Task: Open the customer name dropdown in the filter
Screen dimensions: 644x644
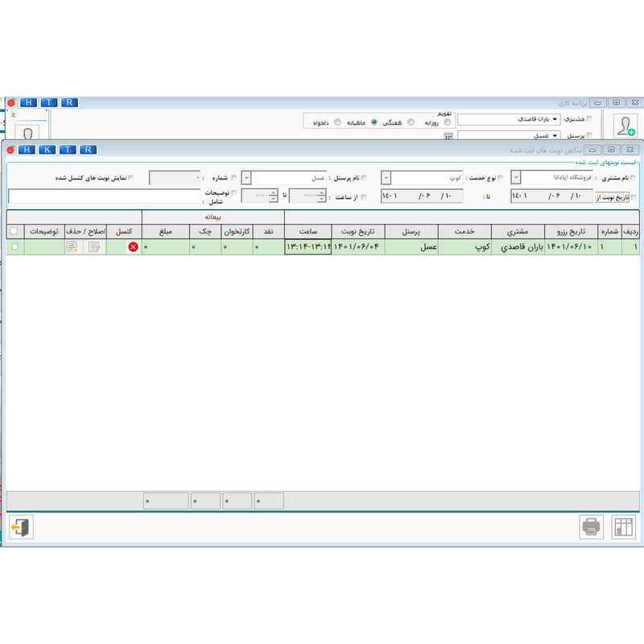Action: (x=516, y=177)
